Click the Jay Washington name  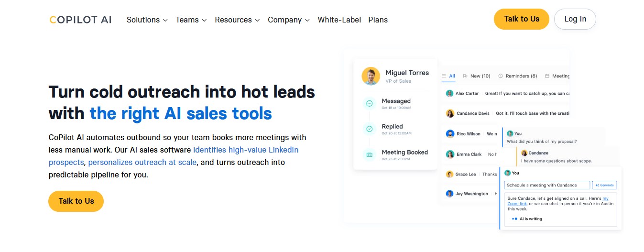tap(472, 194)
